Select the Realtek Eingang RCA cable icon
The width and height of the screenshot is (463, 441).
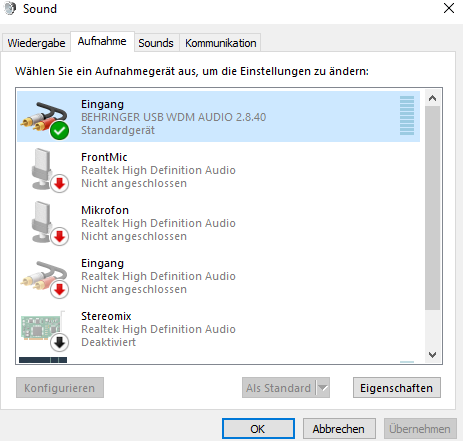[x=44, y=279]
